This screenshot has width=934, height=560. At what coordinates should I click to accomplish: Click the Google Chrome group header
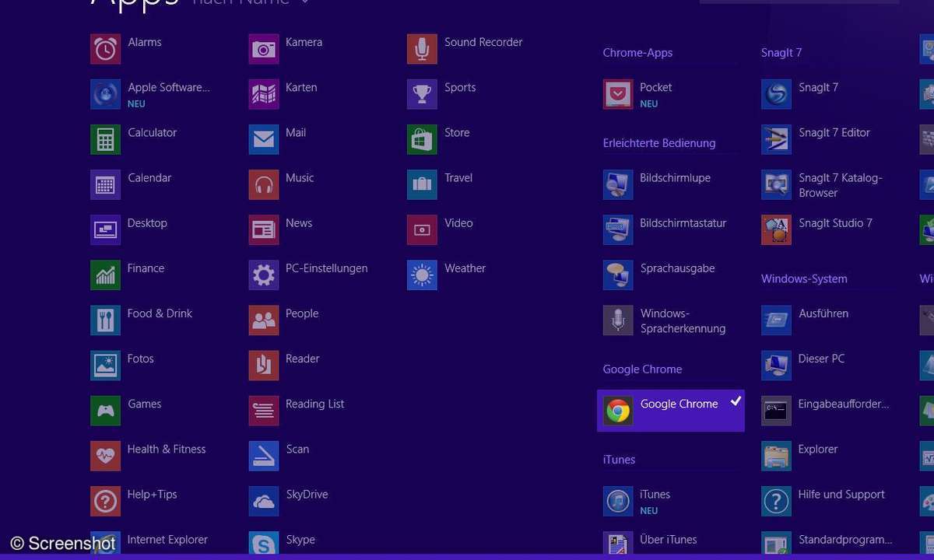642,369
